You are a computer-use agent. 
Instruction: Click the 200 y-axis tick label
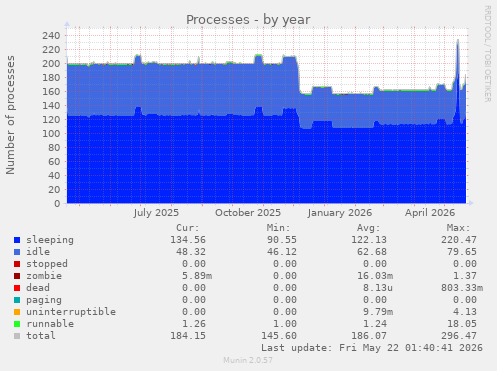51,64
